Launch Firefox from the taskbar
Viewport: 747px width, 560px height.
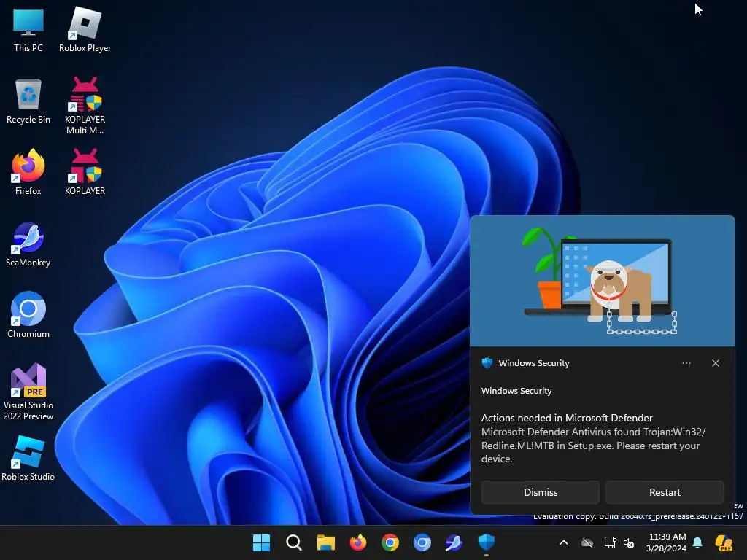pos(357,542)
